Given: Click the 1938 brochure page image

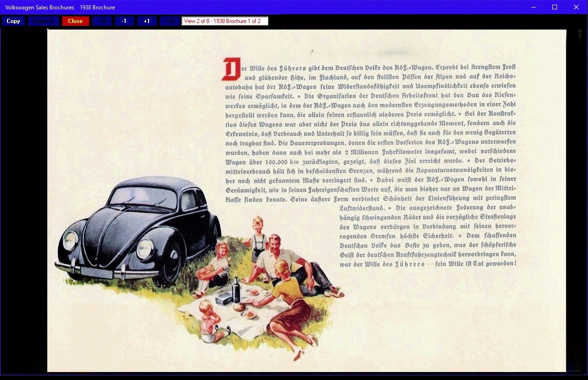Looking at the screenshot, I should pyautogui.click(x=307, y=201).
